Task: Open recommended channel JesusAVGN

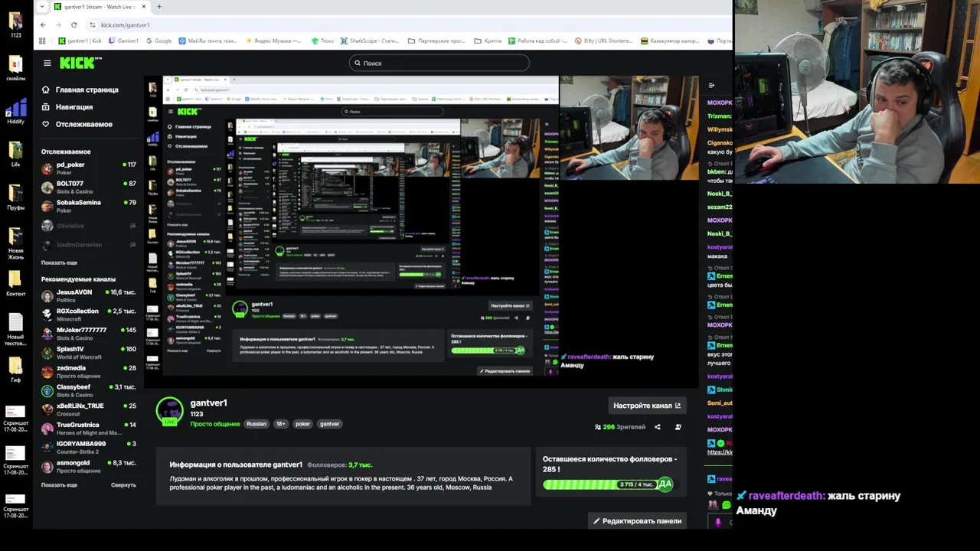Action: (88, 295)
